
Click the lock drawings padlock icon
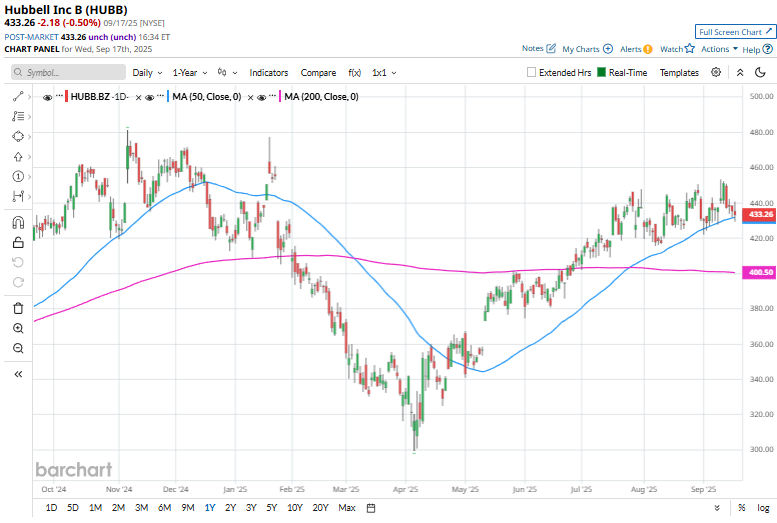tap(18, 242)
